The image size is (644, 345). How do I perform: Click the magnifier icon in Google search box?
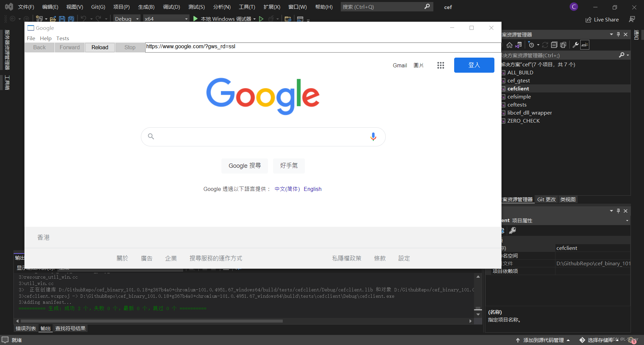(x=151, y=136)
